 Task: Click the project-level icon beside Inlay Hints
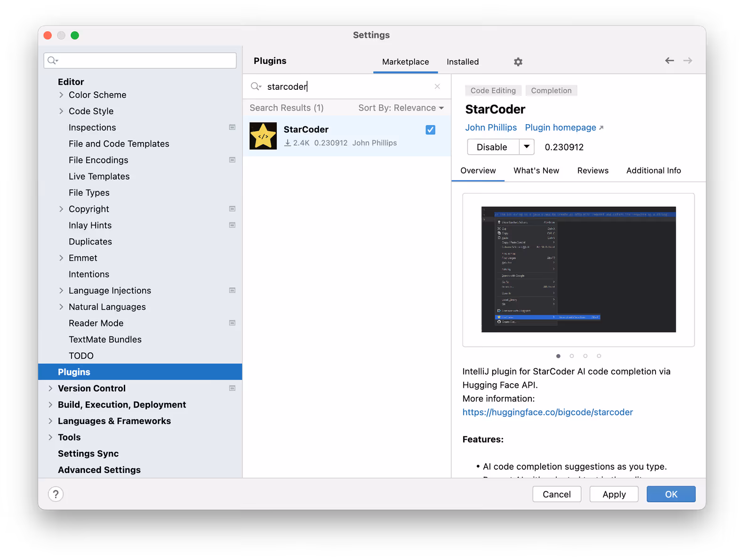(x=232, y=225)
